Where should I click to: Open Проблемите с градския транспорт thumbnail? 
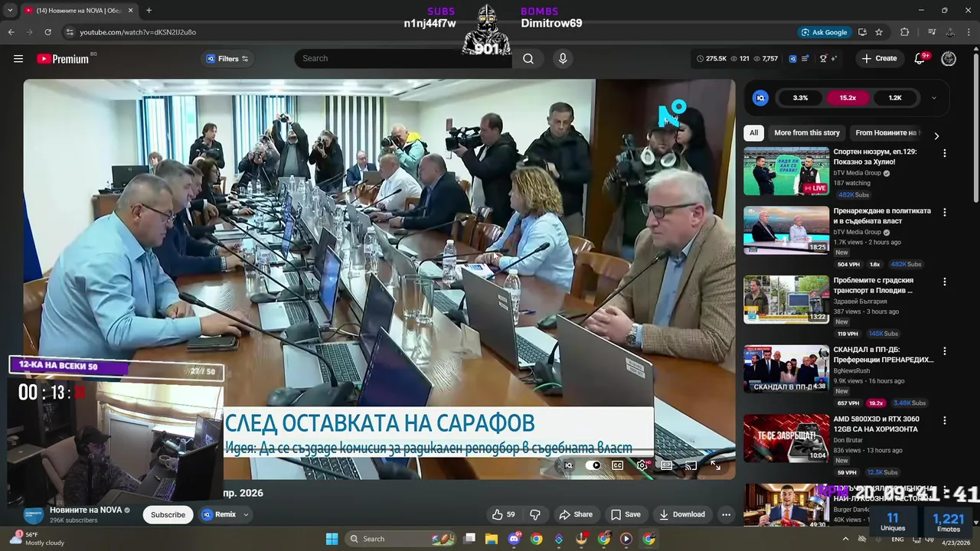(x=786, y=299)
